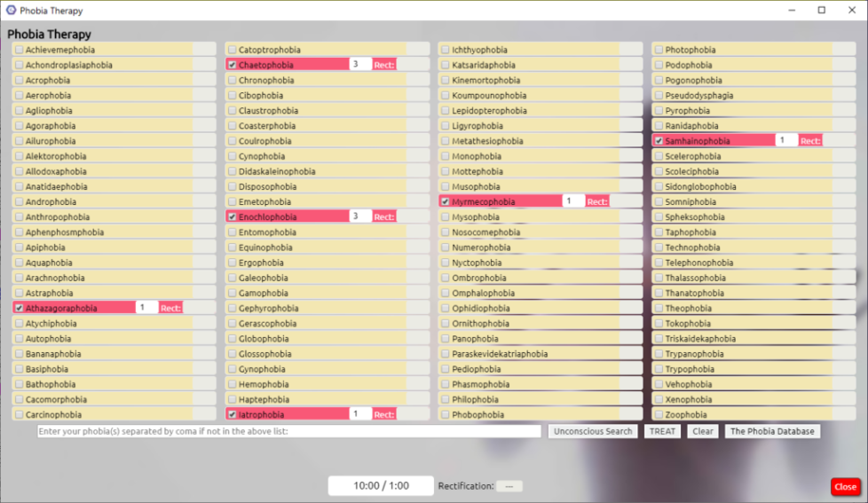Deselect the Myrmecophobia checkbox
The height and width of the screenshot is (503, 868).
click(446, 202)
